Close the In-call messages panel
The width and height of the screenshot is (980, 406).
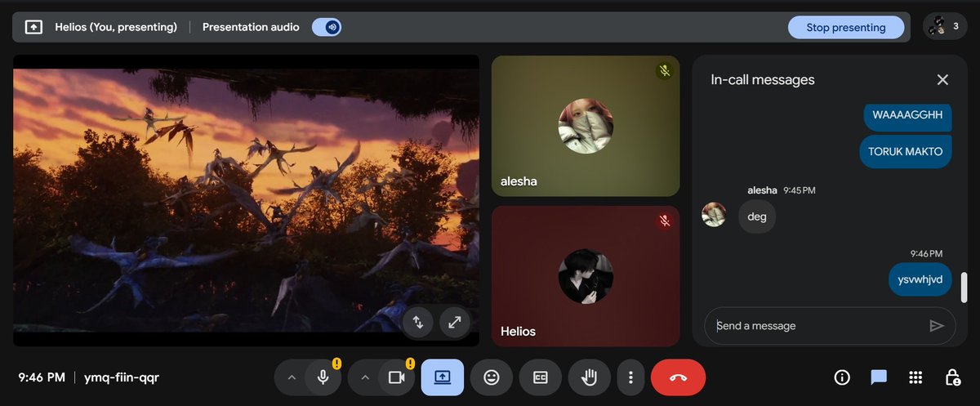(x=942, y=79)
